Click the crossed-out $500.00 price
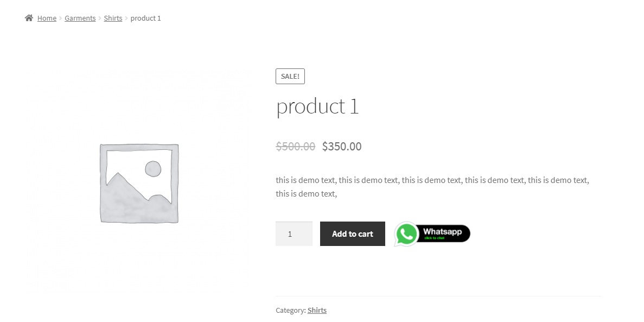Screen dimensions: 644x322 click(295, 147)
